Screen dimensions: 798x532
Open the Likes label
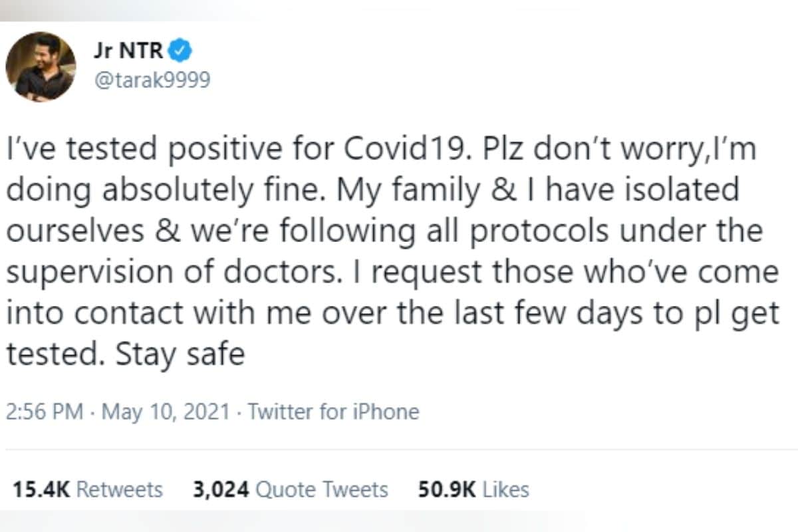pyautogui.click(x=506, y=490)
